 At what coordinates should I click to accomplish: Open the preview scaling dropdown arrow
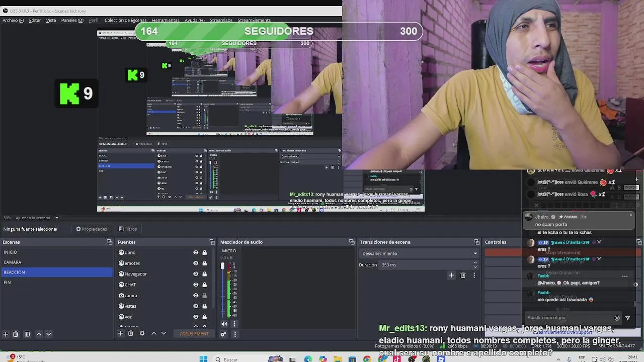tap(57, 218)
